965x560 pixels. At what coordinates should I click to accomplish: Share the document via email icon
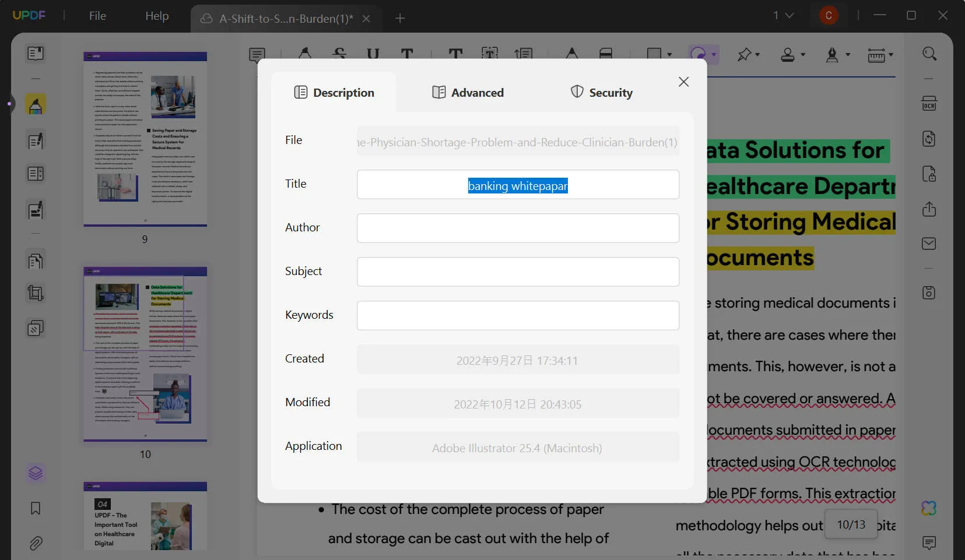click(929, 244)
